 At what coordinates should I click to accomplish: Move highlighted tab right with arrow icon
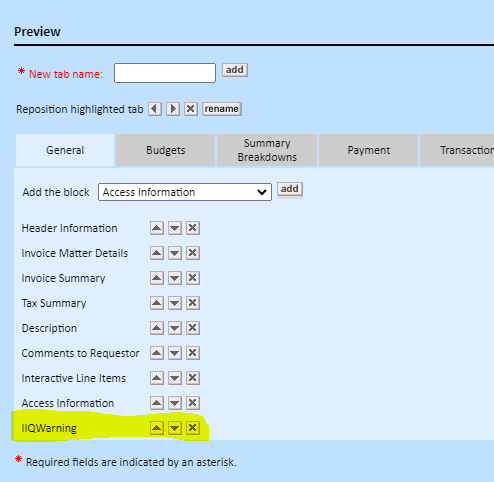[x=173, y=109]
